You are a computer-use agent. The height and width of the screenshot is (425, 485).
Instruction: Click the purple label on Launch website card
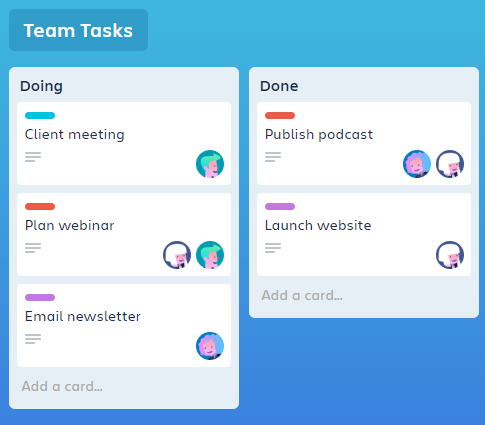click(280, 207)
